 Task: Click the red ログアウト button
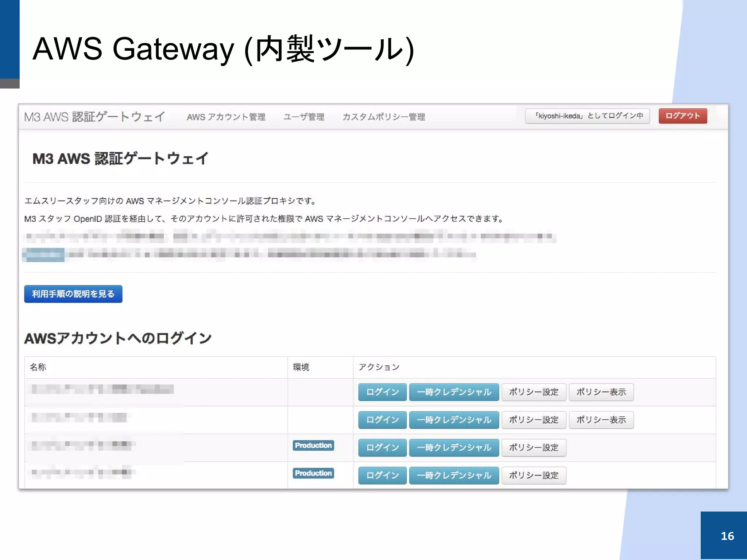pyautogui.click(x=682, y=116)
